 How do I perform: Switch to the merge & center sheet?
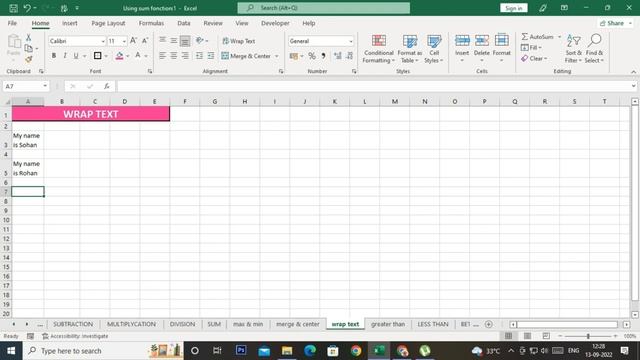(x=298, y=324)
